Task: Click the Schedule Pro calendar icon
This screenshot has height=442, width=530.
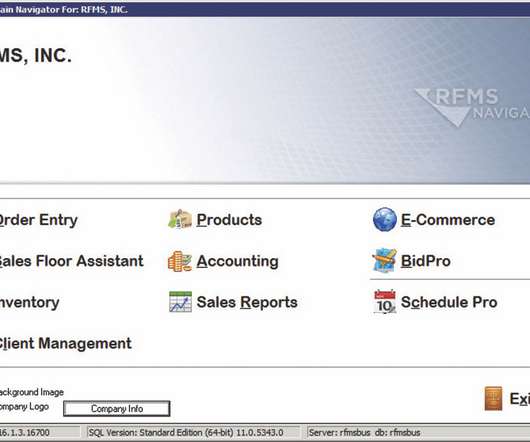Action: click(x=385, y=301)
